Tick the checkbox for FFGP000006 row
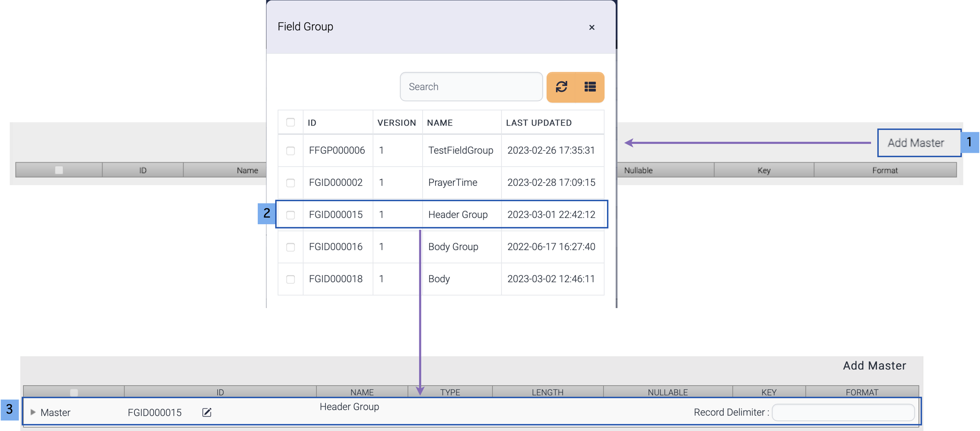The height and width of the screenshot is (431, 980). 291,151
